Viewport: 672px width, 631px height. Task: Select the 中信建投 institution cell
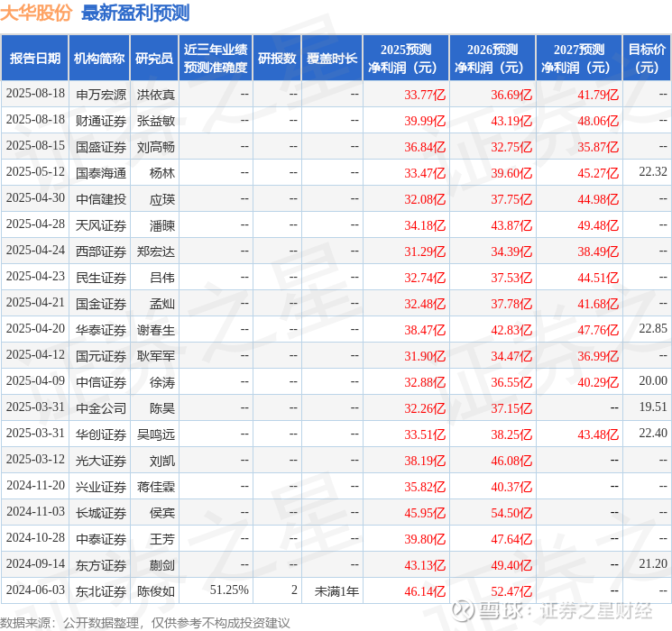tap(101, 199)
